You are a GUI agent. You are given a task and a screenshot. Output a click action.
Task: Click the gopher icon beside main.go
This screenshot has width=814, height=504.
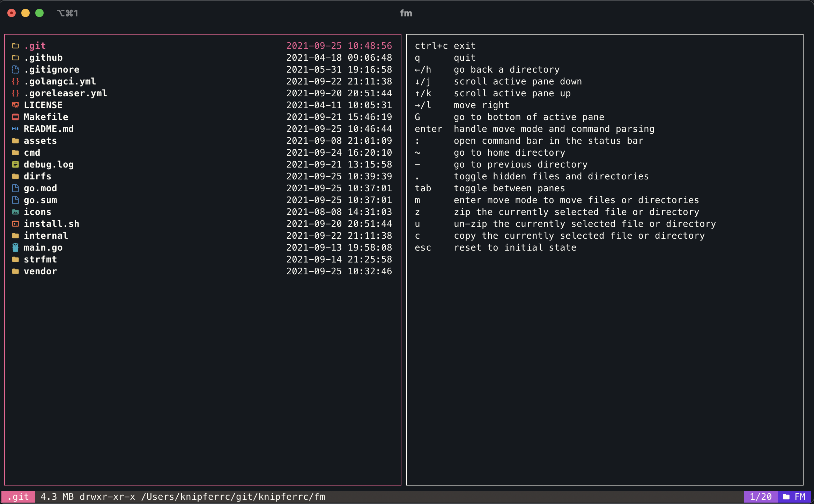click(x=15, y=247)
